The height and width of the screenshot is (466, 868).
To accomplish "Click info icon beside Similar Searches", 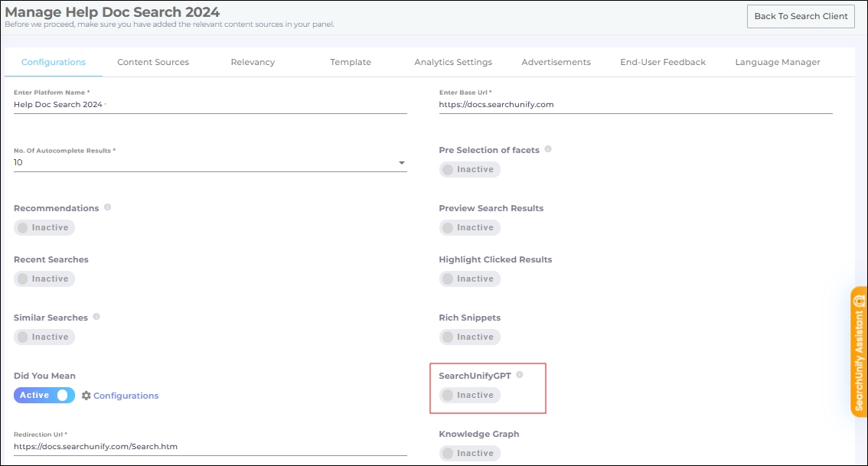I will tap(96, 317).
